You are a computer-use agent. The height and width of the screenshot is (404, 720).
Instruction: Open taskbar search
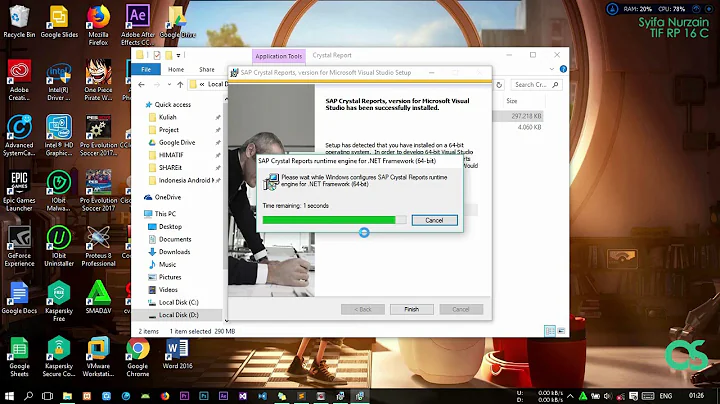[28, 396]
